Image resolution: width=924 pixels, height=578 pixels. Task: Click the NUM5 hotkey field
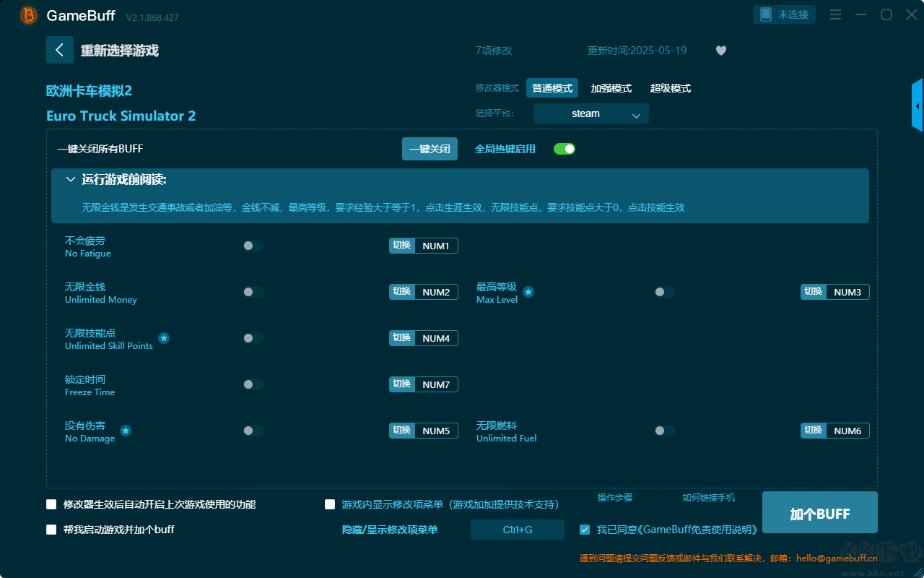pos(436,431)
